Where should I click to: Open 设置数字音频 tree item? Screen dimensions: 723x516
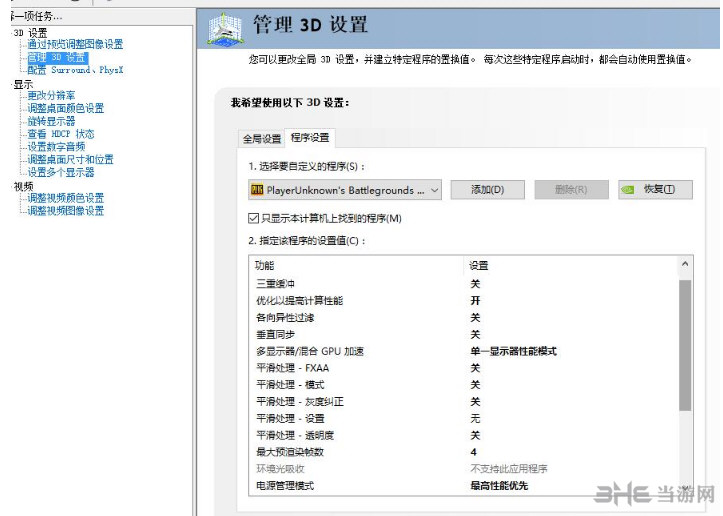tap(56, 147)
